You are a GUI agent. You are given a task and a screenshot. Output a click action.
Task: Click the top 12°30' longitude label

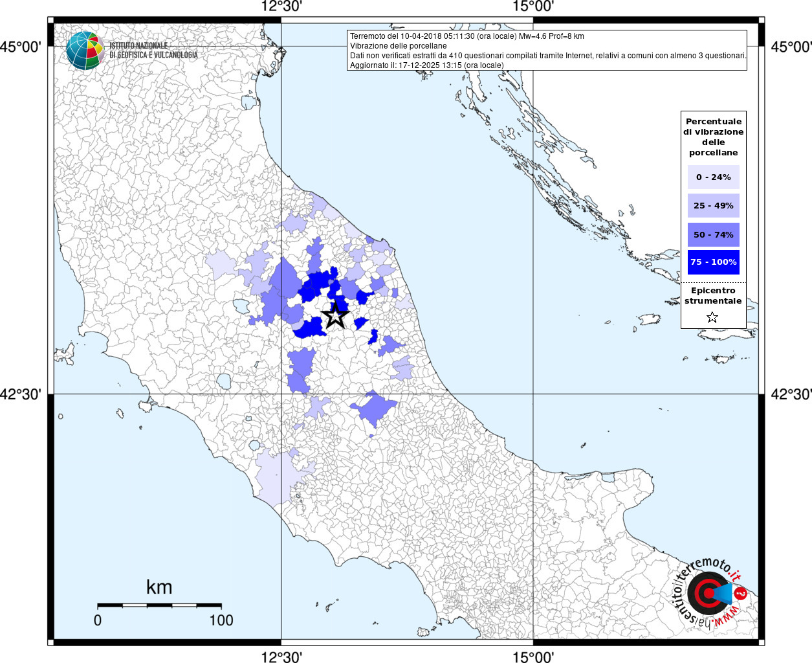[x=281, y=7]
